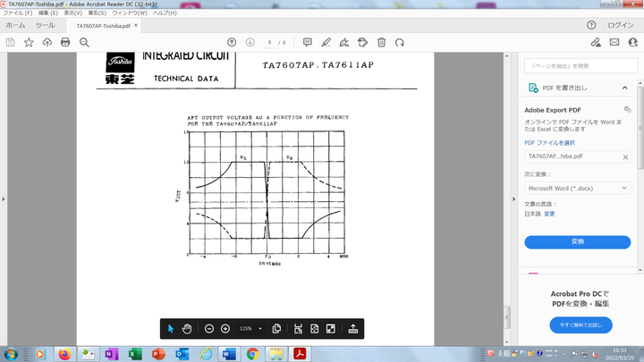Print the document using printer icon
The height and width of the screenshot is (362, 644).
pyautogui.click(x=65, y=42)
